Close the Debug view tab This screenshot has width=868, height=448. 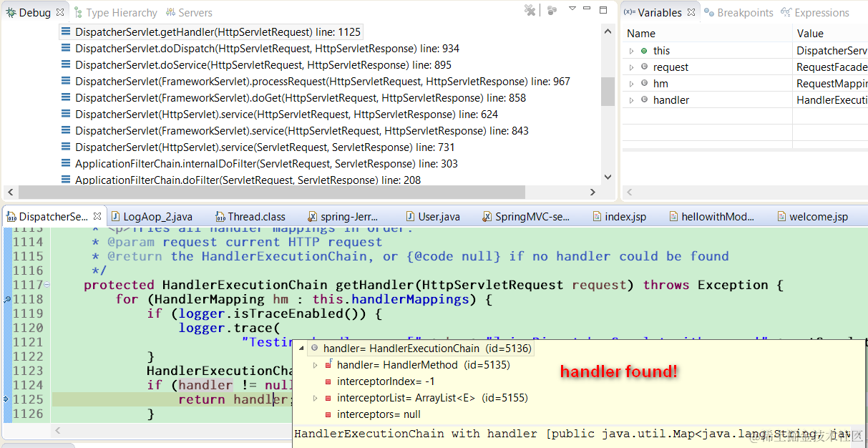click(x=60, y=12)
